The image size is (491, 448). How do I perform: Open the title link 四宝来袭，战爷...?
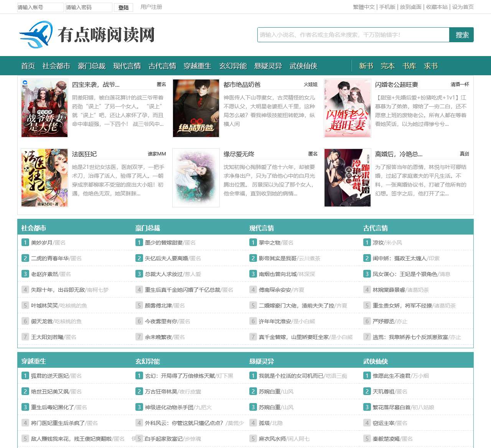click(96, 84)
